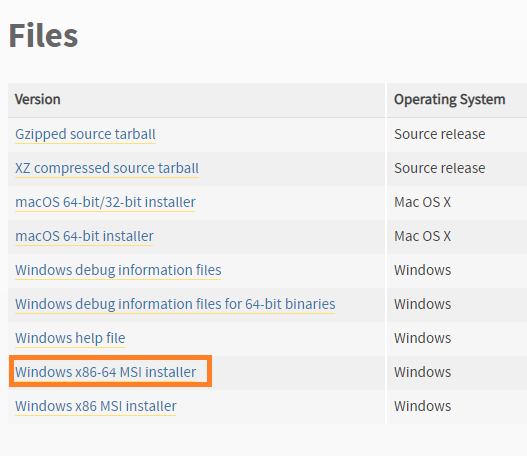The width and height of the screenshot is (527, 456).
Task: Download the Windows x86 MSI installer
Action: [96, 406]
